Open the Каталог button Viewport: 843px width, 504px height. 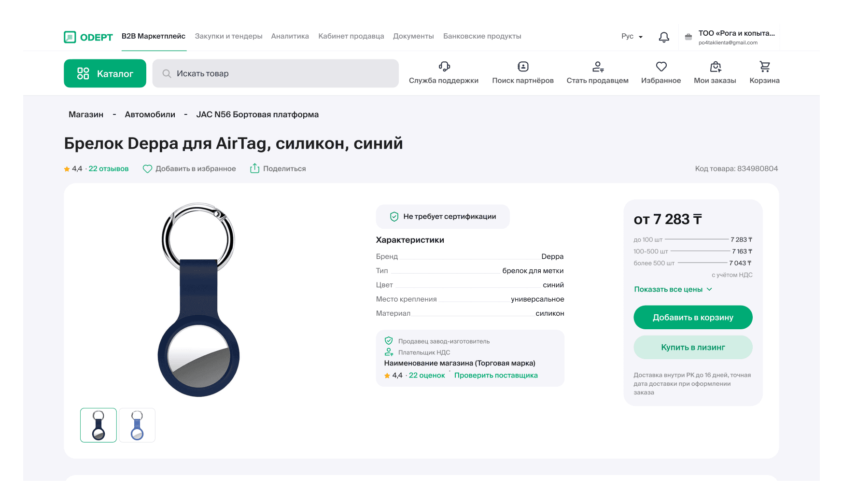(105, 73)
